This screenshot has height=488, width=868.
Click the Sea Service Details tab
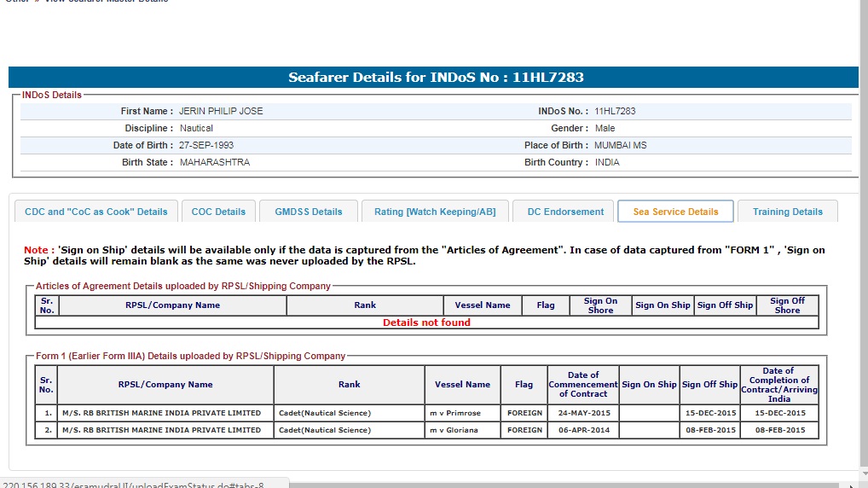675,212
